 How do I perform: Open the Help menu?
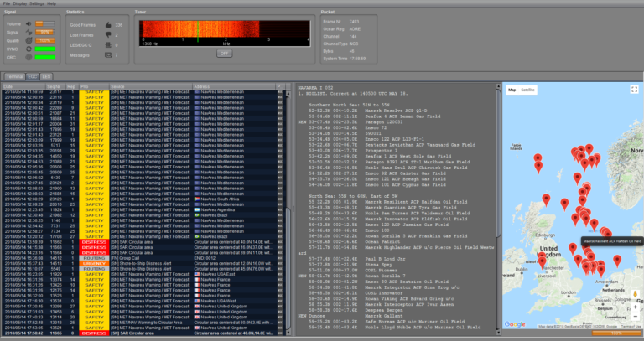click(52, 3)
